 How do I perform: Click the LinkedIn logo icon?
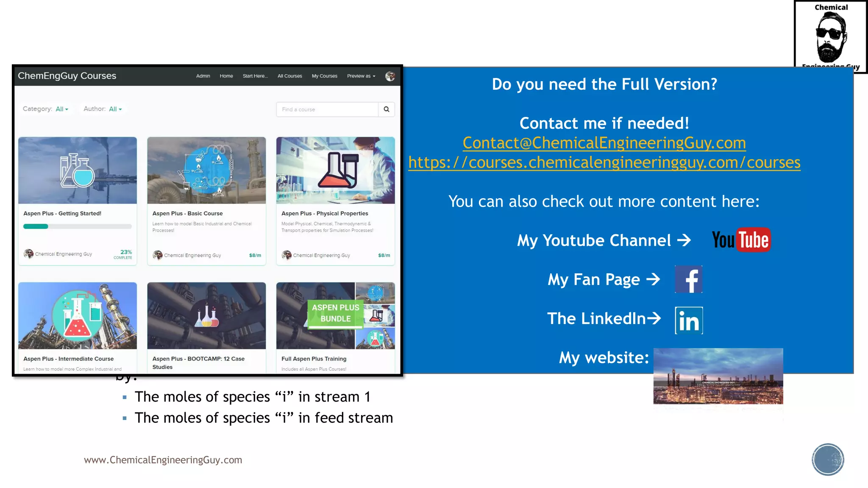click(x=689, y=320)
